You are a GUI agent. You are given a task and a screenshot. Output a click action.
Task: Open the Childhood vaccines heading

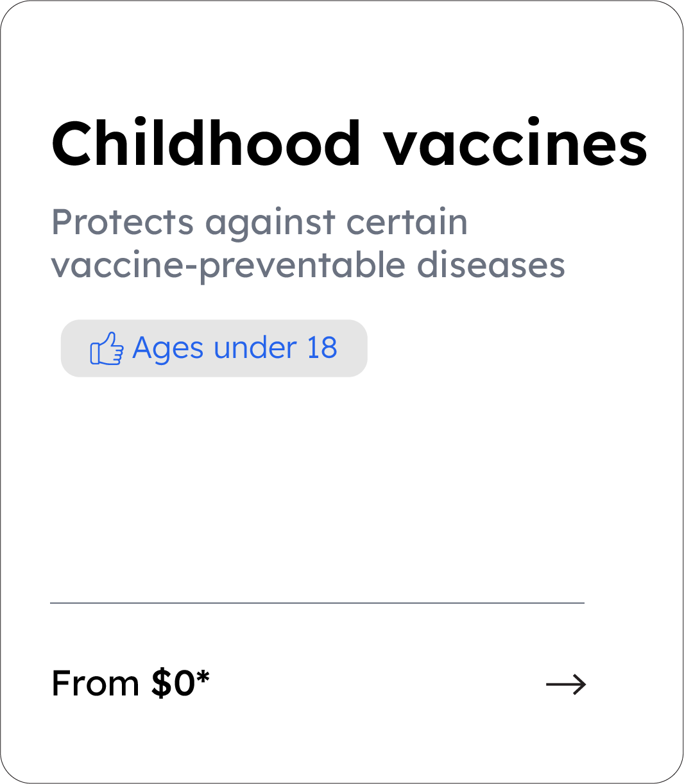(349, 144)
